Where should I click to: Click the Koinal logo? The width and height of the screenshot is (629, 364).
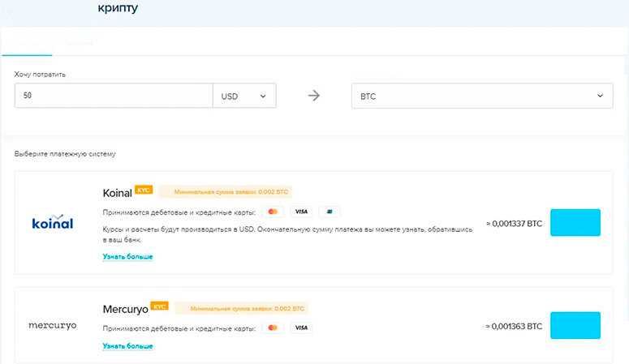pos(52,223)
